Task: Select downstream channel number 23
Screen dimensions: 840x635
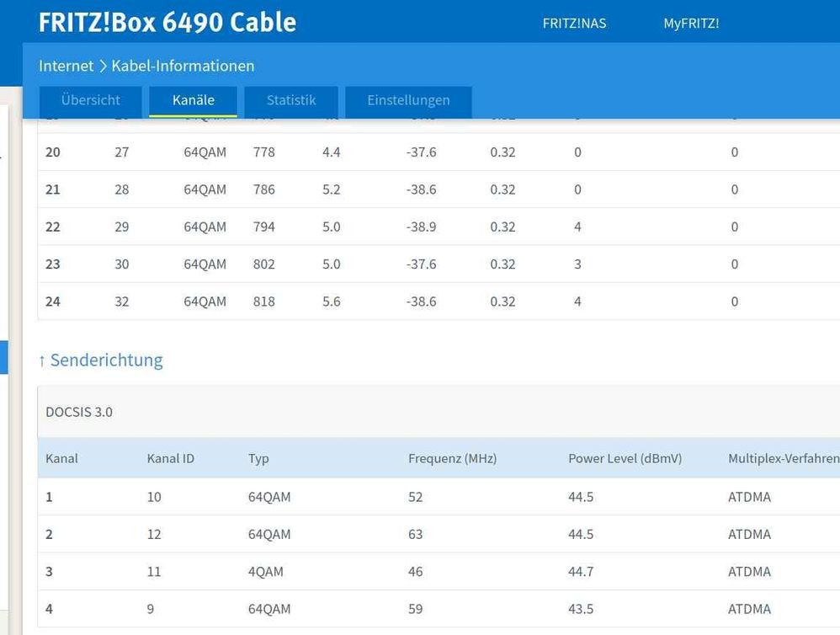Action: 52,264
